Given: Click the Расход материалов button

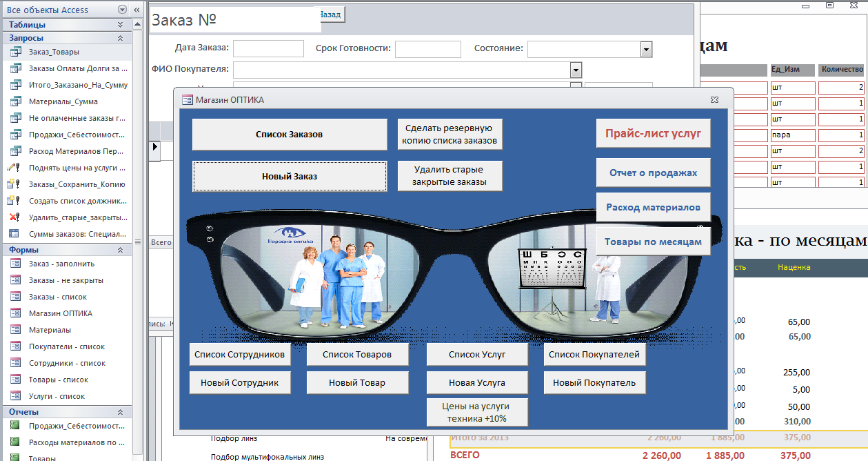Looking at the screenshot, I should (x=653, y=207).
